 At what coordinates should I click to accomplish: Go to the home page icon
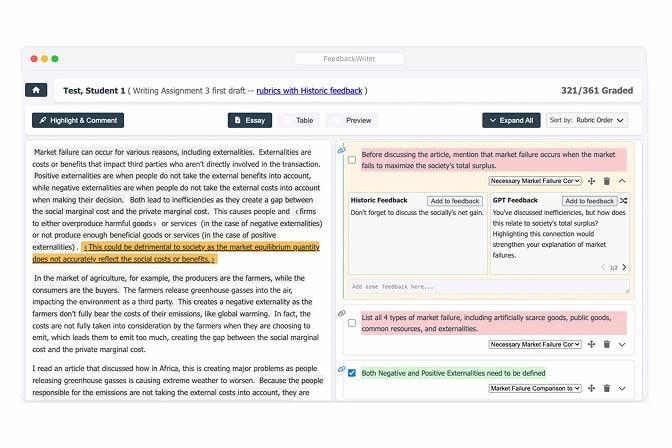(36, 90)
